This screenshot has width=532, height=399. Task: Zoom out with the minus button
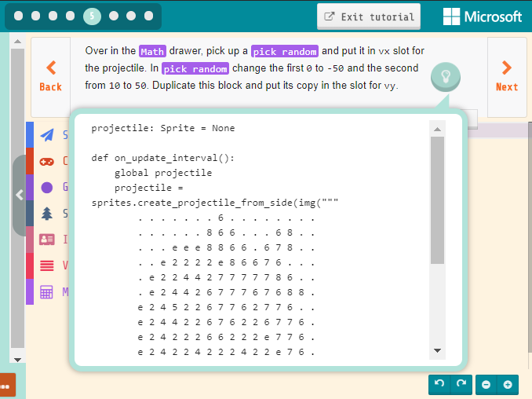486,384
